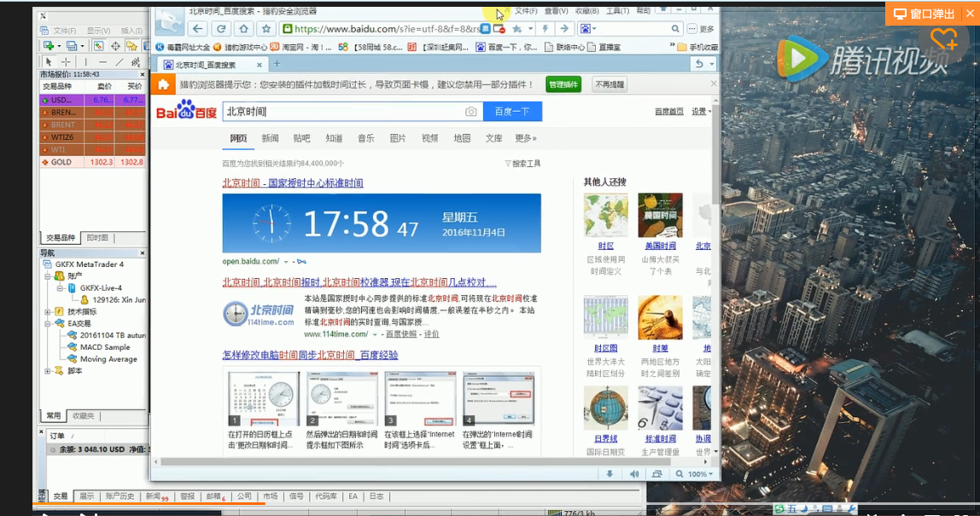Viewport: 980px width, 516px height.
Task: Switch to the 账户历史 terminal tab
Action: [x=120, y=496]
